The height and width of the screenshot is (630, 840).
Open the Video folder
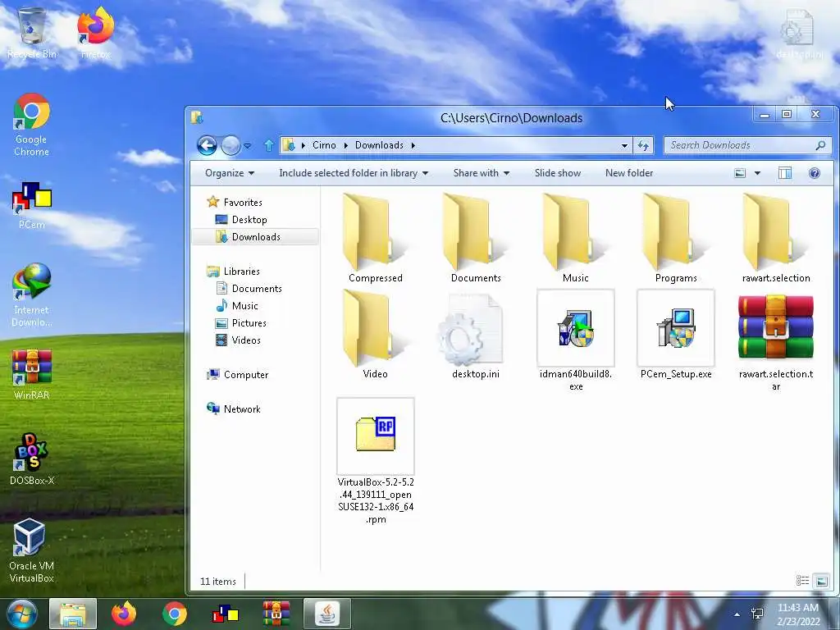pos(375,335)
